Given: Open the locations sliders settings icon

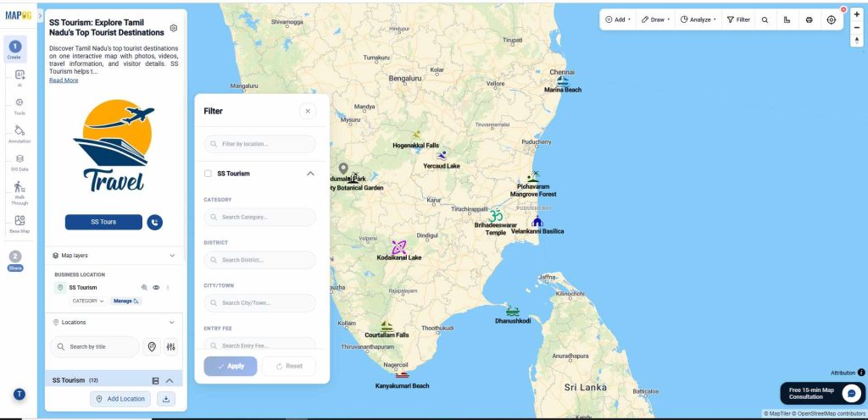Looking at the screenshot, I should [x=171, y=346].
